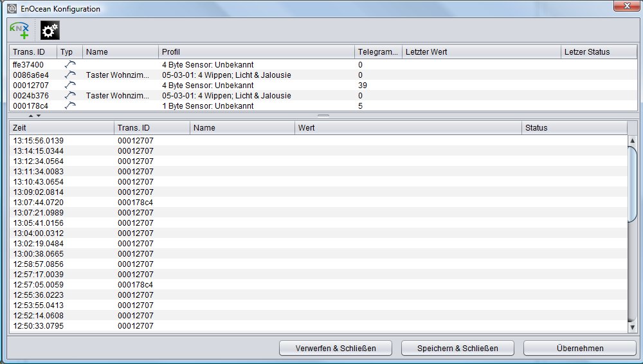Click the EnOcean window title icon
643x364 pixels.
pos(12,8)
